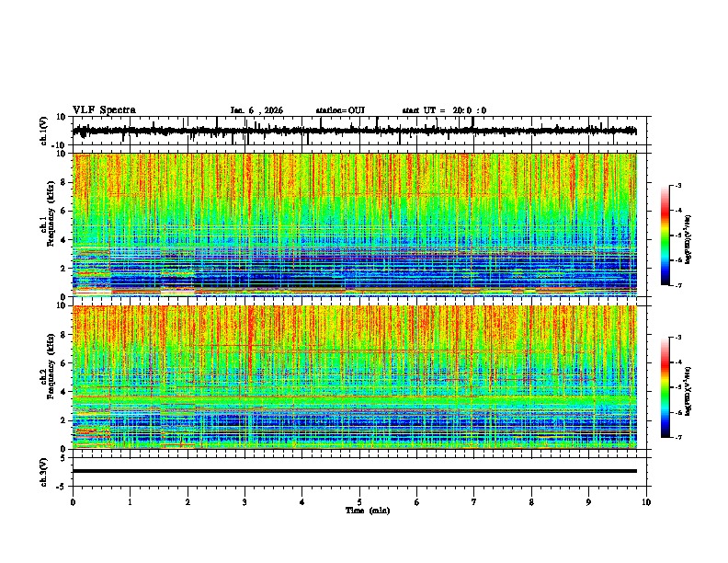This screenshot has height=563, width=728.
Task: Click the "-3" label on ch.1 color bar
Action: (x=677, y=186)
